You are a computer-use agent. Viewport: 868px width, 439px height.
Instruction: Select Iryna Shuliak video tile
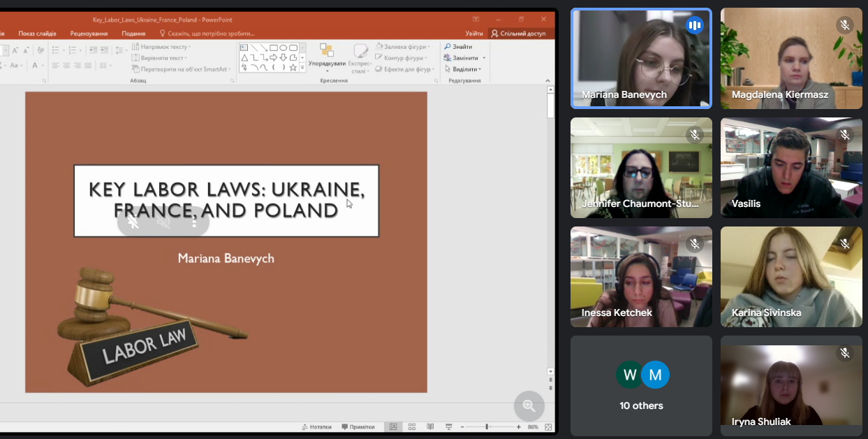point(791,386)
